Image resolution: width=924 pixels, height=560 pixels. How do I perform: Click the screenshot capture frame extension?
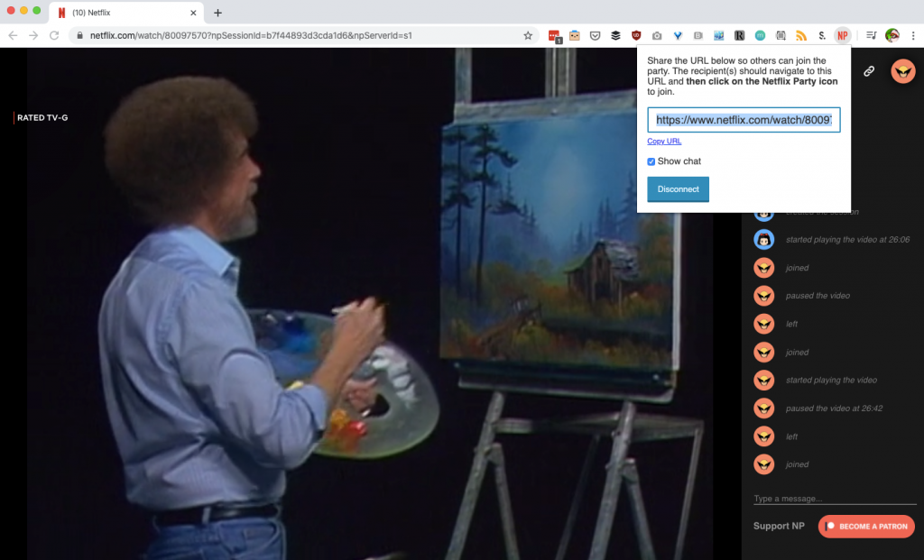[781, 36]
